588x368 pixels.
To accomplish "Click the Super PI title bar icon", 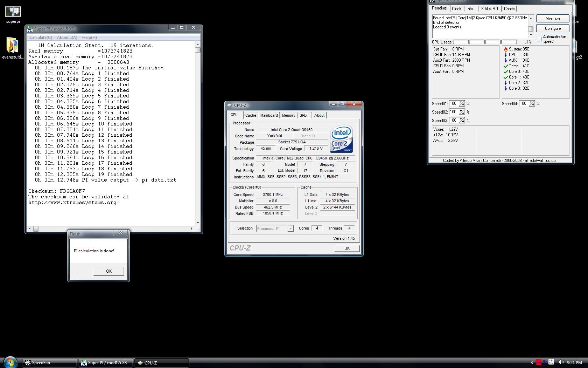I will click(x=30, y=29).
